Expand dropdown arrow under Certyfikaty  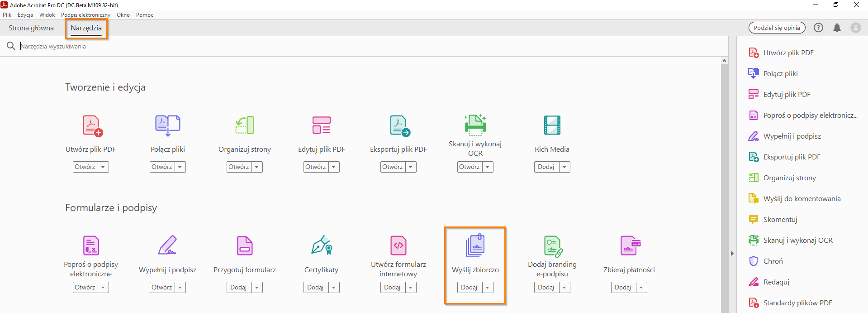tap(334, 288)
